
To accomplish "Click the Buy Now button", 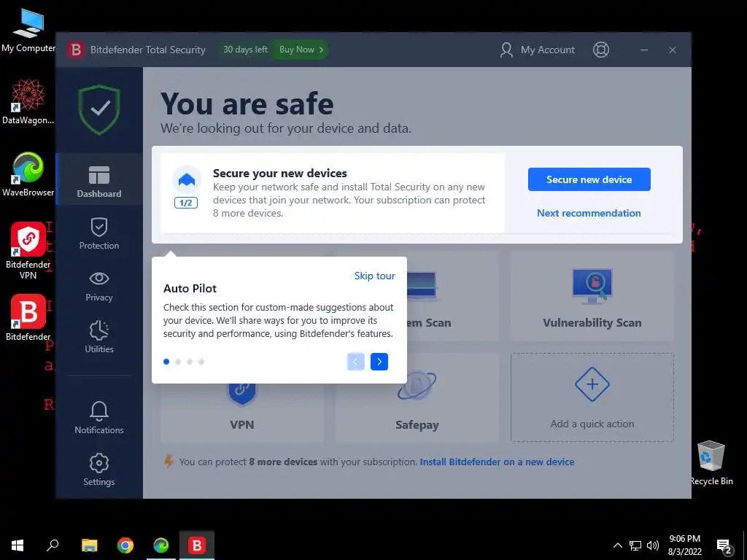I will point(301,50).
